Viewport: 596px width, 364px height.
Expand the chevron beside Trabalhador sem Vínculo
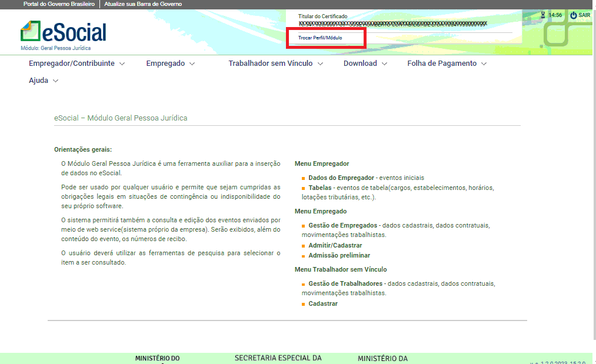tap(321, 64)
